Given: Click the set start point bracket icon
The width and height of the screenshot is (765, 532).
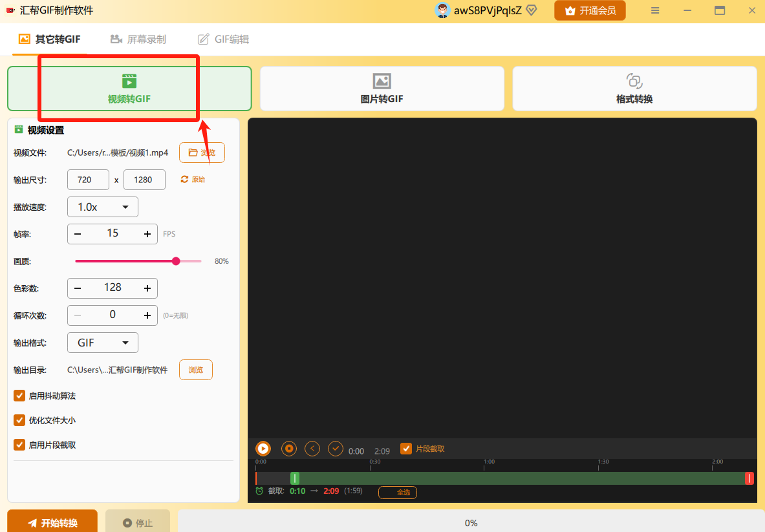Looking at the screenshot, I should [312, 449].
